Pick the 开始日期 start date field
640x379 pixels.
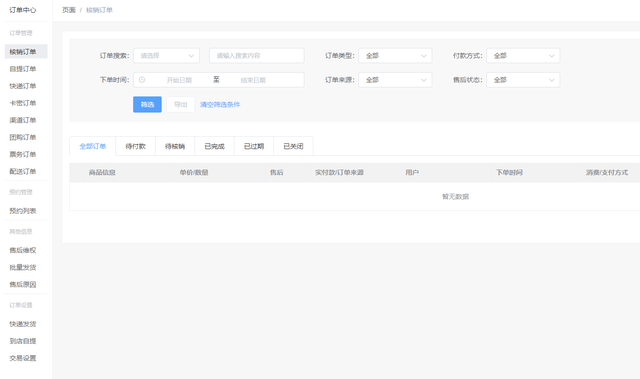[179, 80]
